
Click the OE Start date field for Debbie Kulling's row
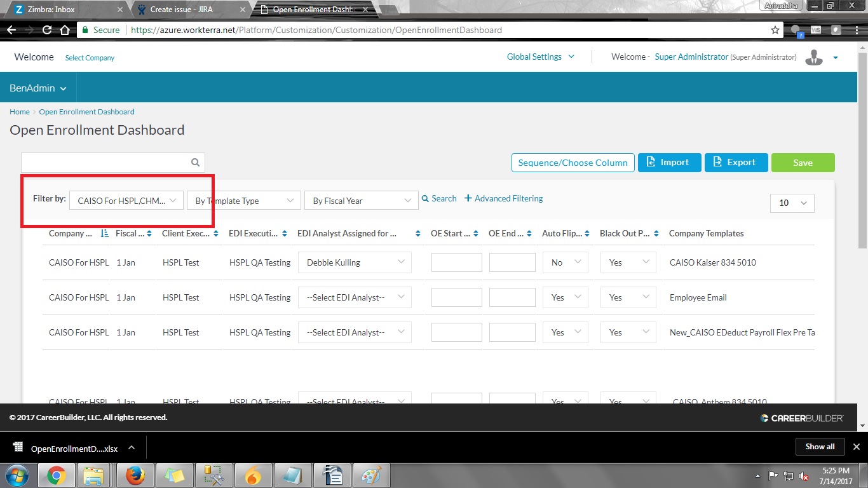456,262
